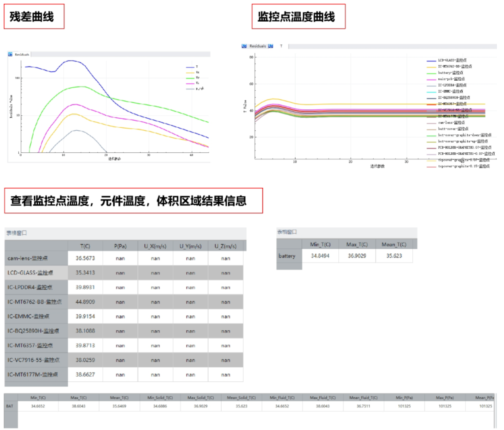This screenshot has height=430, width=504.
Task: Select the cam-lens monitor point row header
Action: [36, 258]
